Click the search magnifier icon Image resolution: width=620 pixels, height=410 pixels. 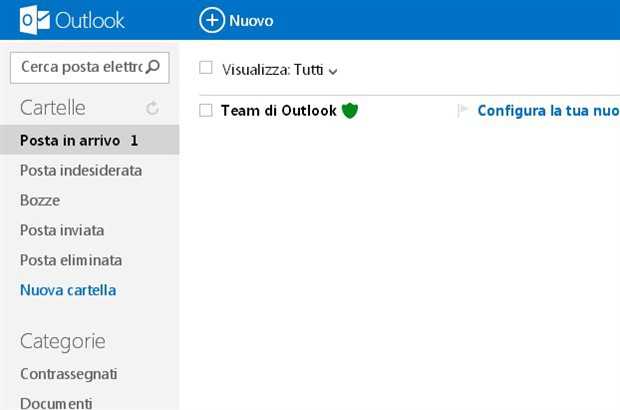pyautogui.click(x=153, y=67)
